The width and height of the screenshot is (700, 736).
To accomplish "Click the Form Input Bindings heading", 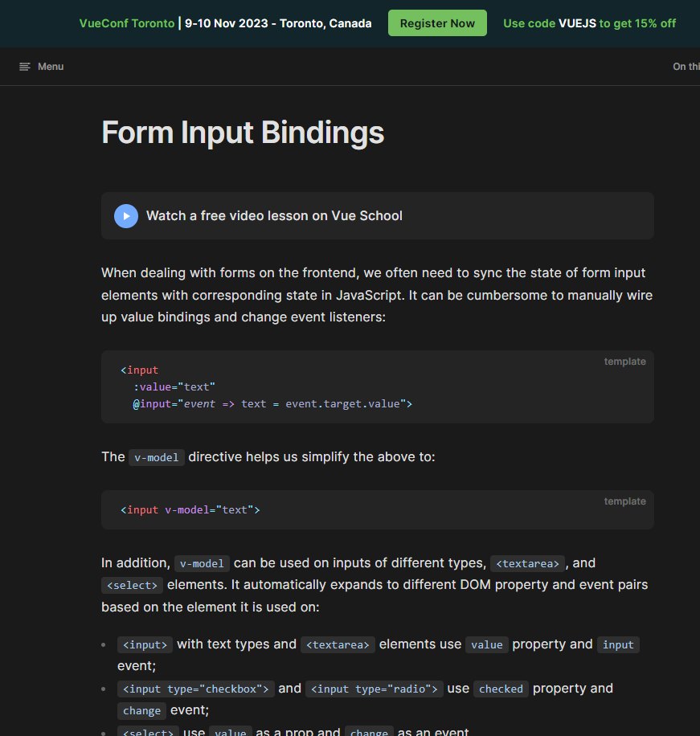I will pos(243,133).
